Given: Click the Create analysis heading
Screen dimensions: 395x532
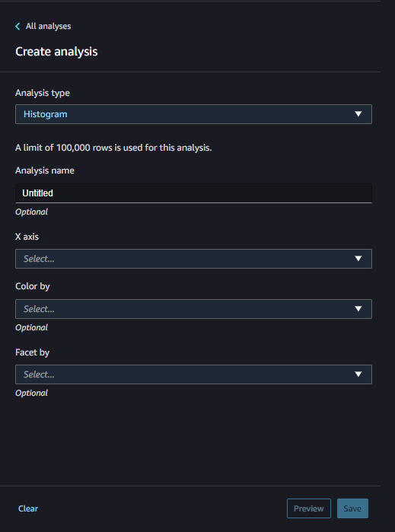Looking at the screenshot, I should point(56,52).
